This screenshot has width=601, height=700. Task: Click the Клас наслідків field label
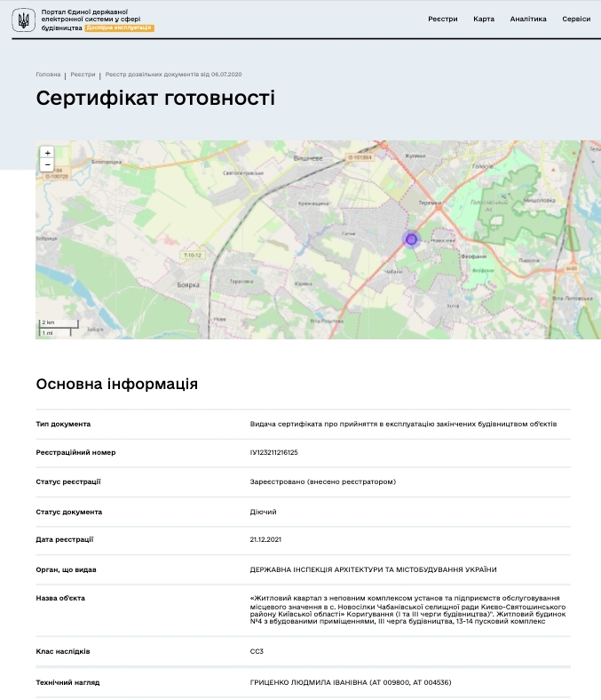[x=63, y=652]
